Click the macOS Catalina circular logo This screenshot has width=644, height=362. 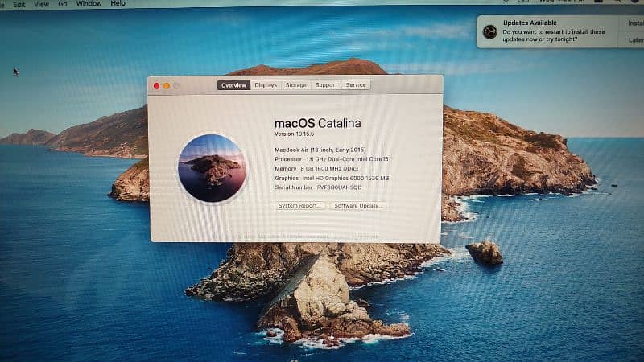point(210,167)
